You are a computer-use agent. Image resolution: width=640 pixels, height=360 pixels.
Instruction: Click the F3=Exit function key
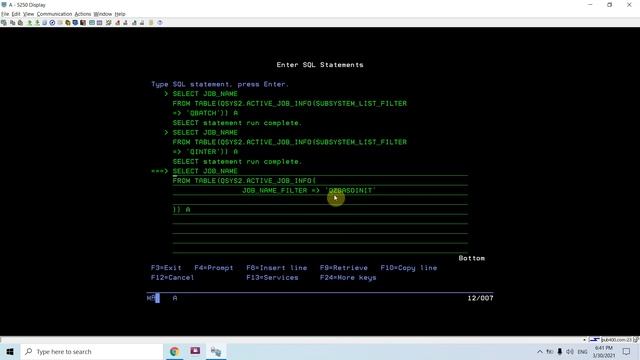(x=166, y=268)
